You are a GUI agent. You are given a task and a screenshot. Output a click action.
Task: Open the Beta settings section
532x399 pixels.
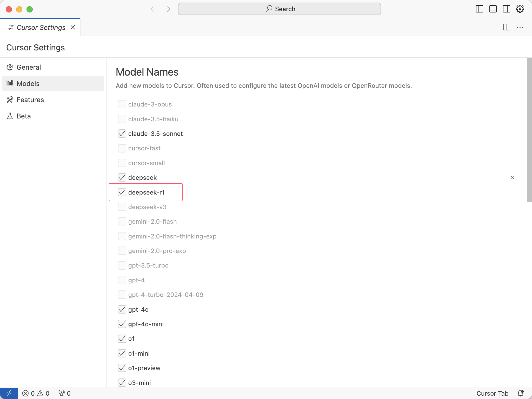24,116
